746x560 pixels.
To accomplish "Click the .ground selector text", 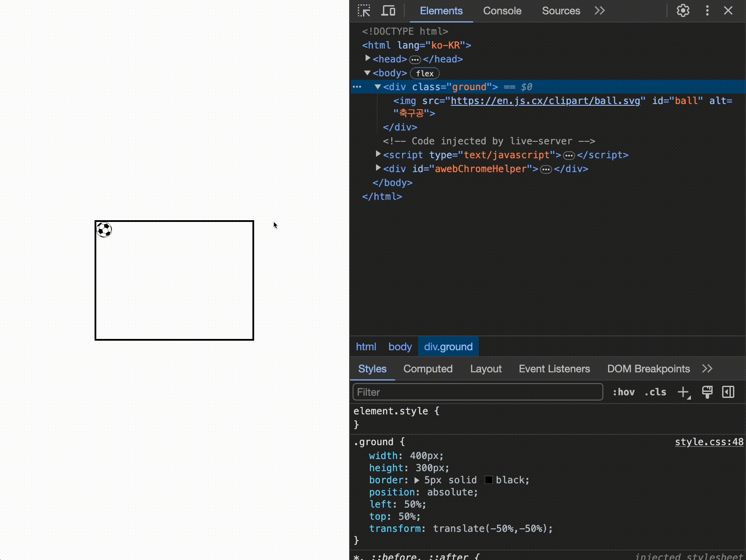I will pyautogui.click(x=373, y=442).
